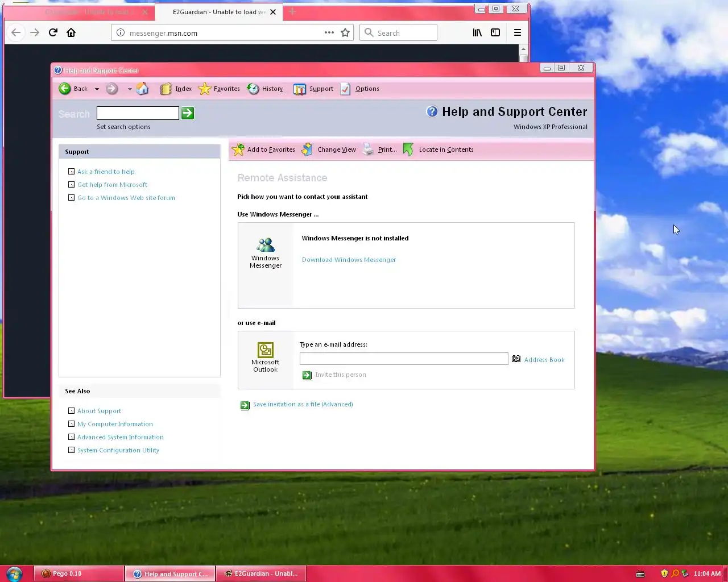
Task: Click Change View
Action: click(x=329, y=149)
